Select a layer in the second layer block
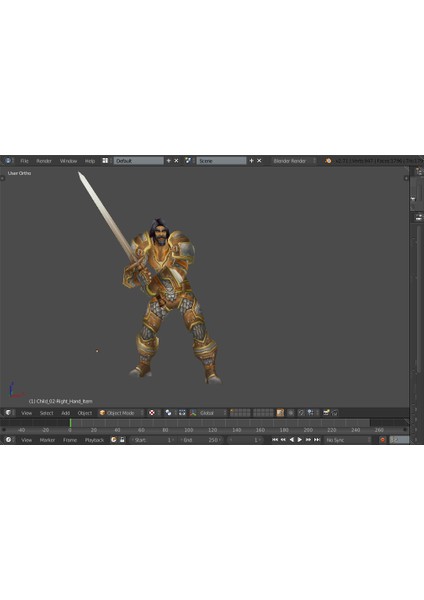The height and width of the screenshot is (600, 424). click(x=263, y=413)
